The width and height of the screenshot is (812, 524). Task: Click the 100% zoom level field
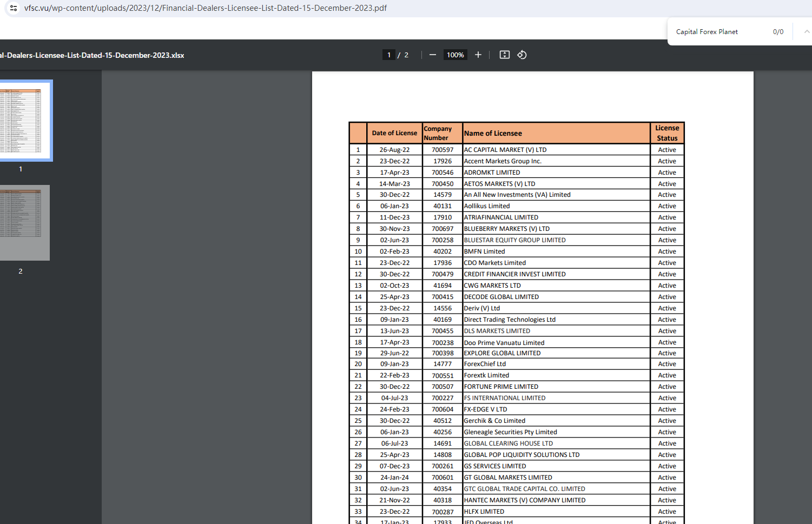(455, 55)
